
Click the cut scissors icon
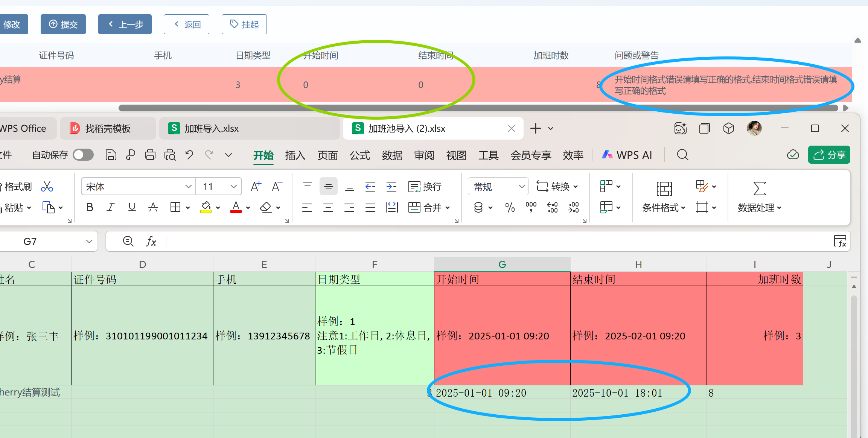[x=47, y=187]
